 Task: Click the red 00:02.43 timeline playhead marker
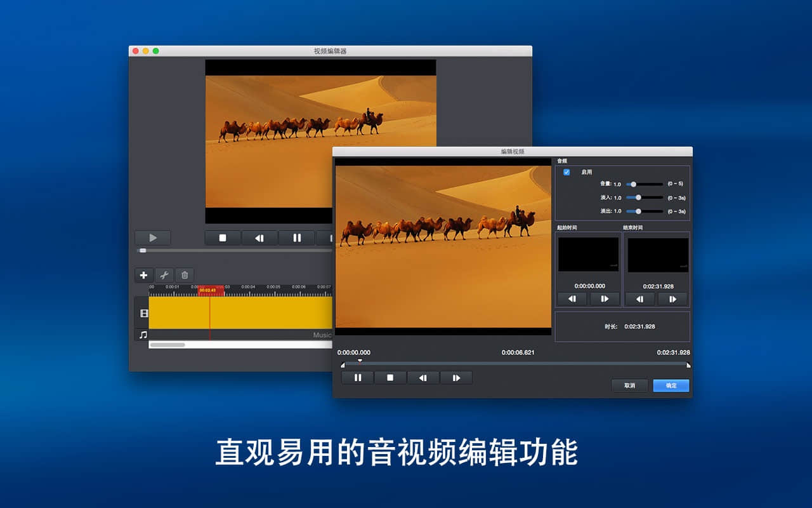211,290
